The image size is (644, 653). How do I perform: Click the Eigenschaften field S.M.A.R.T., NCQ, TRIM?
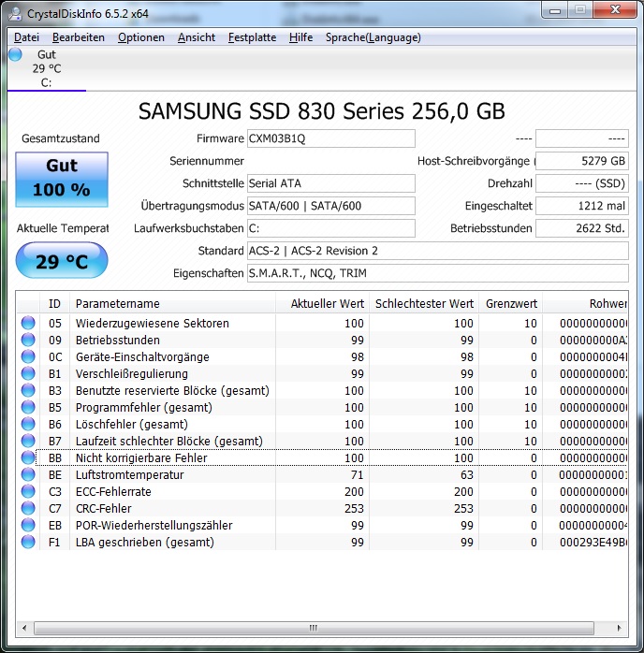click(x=438, y=273)
